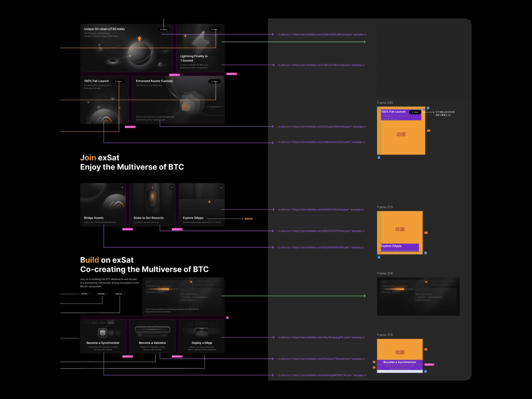
Task: Select the Deploy a DApp card
Action: coord(202,337)
